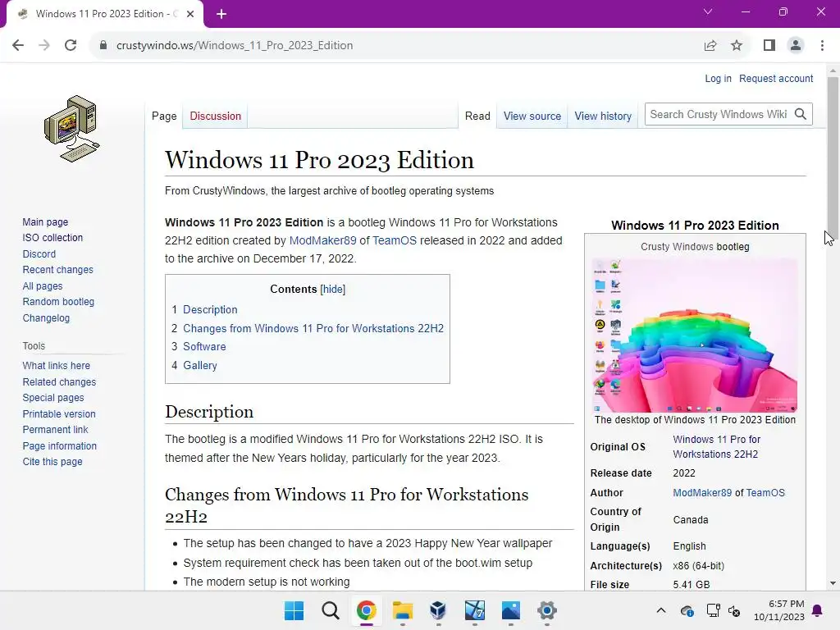The width and height of the screenshot is (840, 630).
Task: Open the View source tab
Action: (x=532, y=116)
